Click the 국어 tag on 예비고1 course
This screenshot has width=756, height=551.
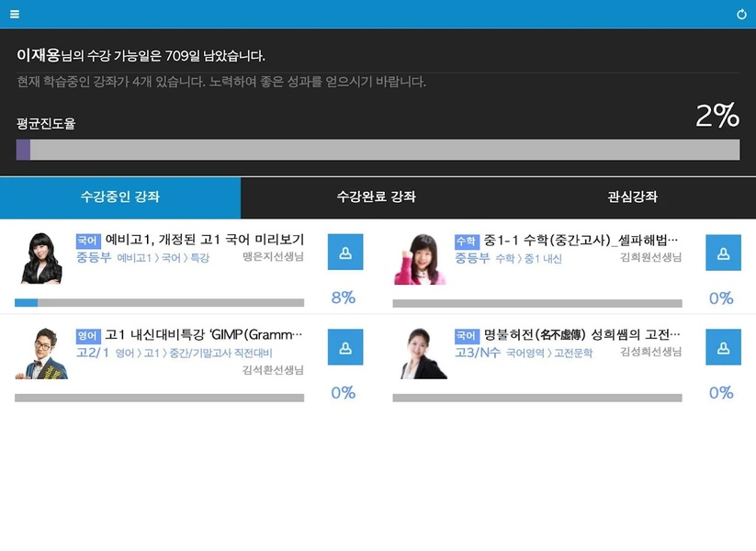(x=88, y=240)
